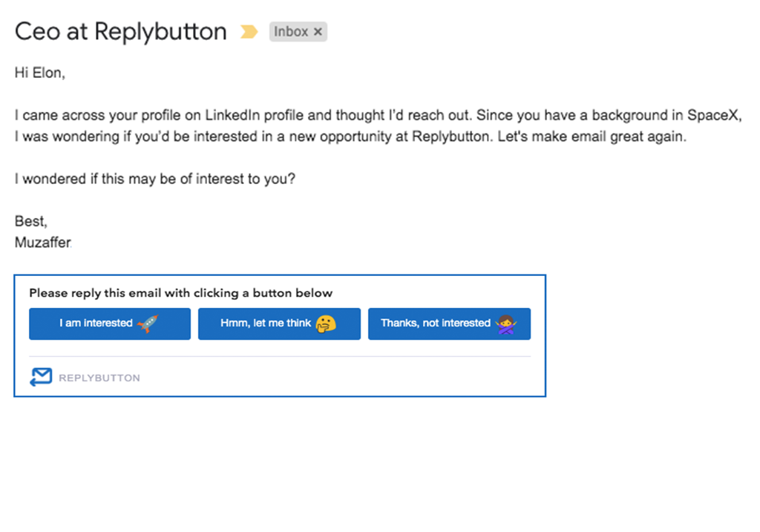Remove the Inbox label with its x
The width and height of the screenshot is (760, 532).
coord(318,32)
